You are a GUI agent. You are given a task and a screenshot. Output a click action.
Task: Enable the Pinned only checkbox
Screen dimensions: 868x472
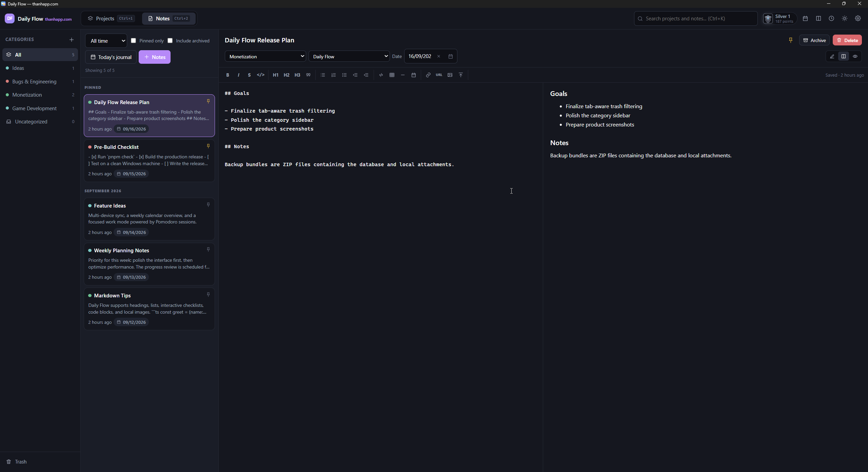coord(134,41)
